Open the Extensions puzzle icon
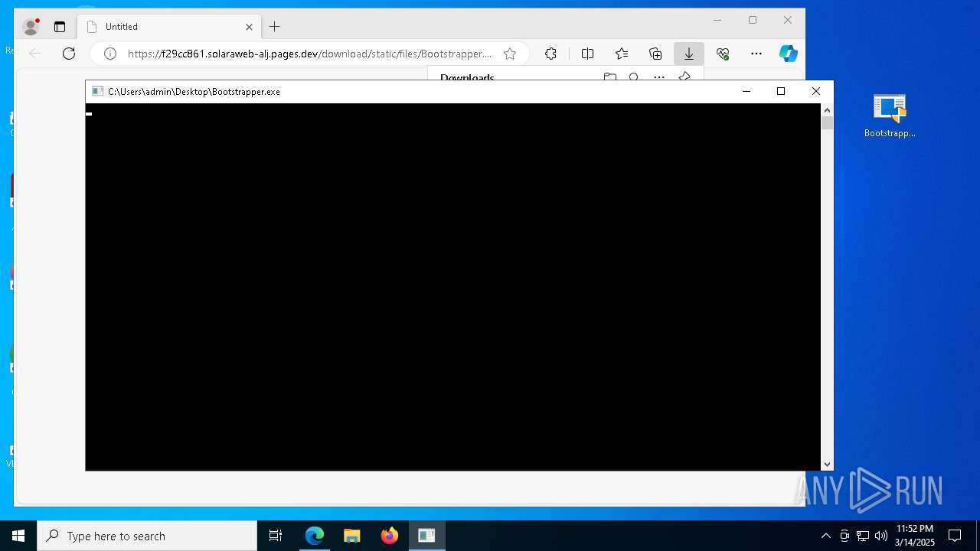The image size is (980, 551). coord(550,54)
